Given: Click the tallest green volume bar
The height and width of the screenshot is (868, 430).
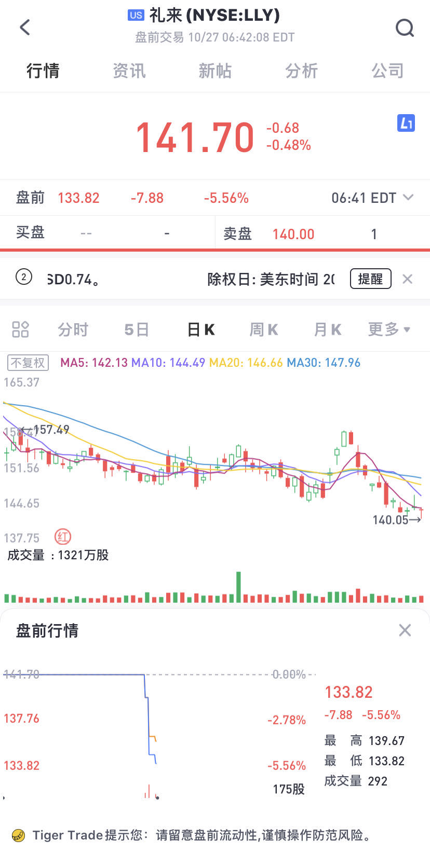Looking at the screenshot, I should (x=238, y=587).
